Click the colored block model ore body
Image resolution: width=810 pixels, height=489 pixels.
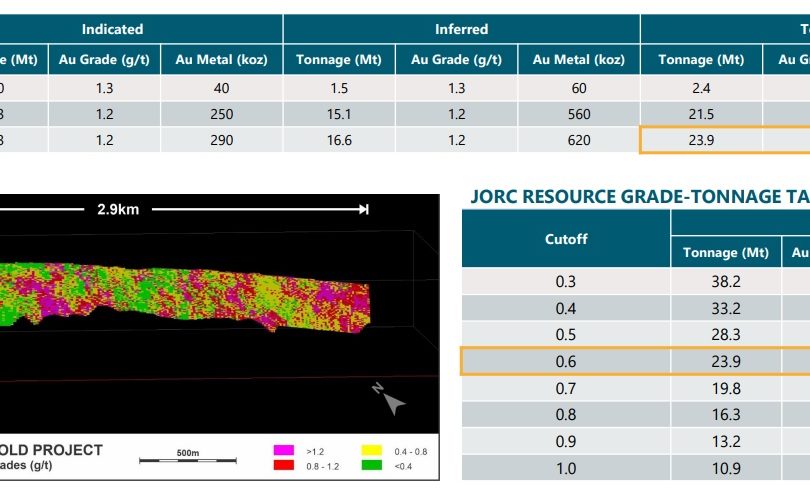tap(184, 297)
